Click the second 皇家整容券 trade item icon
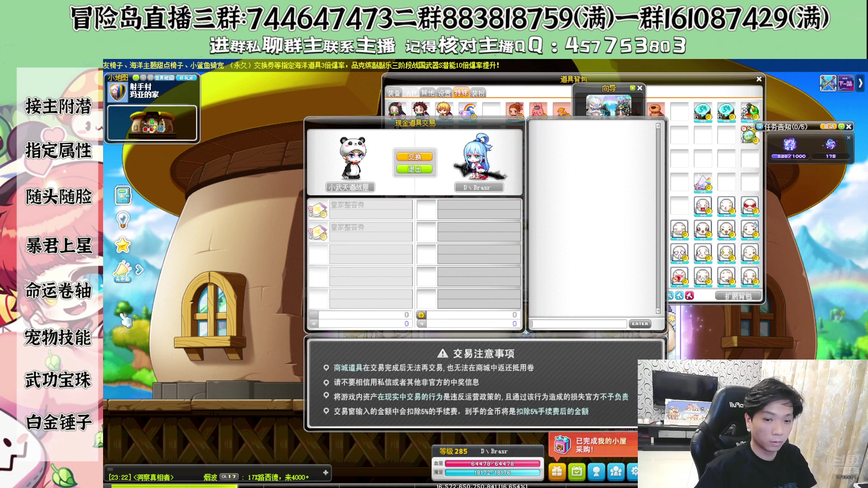Viewport: 868px width, 488px height. [x=318, y=231]
